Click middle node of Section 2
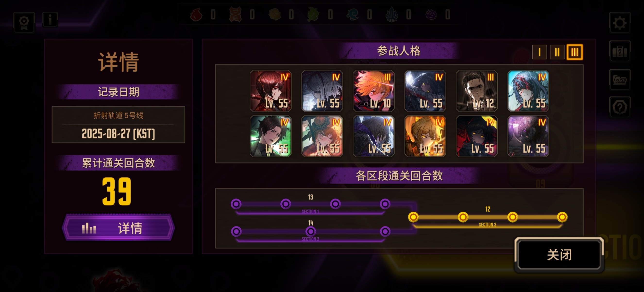 point(311,231)
